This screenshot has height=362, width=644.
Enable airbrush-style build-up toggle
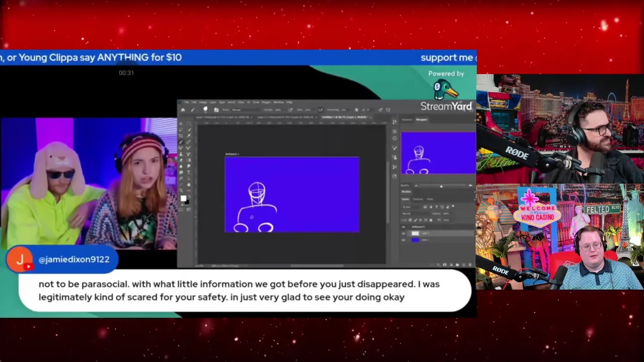320,110
